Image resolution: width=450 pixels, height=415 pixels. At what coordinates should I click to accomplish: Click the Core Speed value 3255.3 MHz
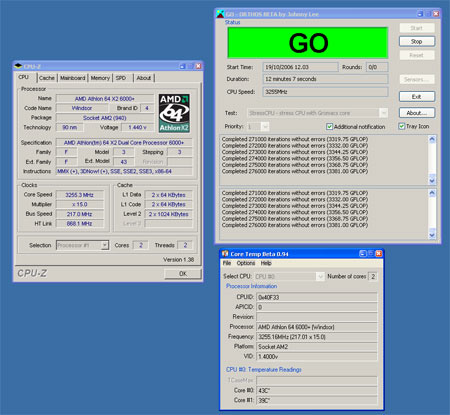pyautogui.click(x=80, y=195)
